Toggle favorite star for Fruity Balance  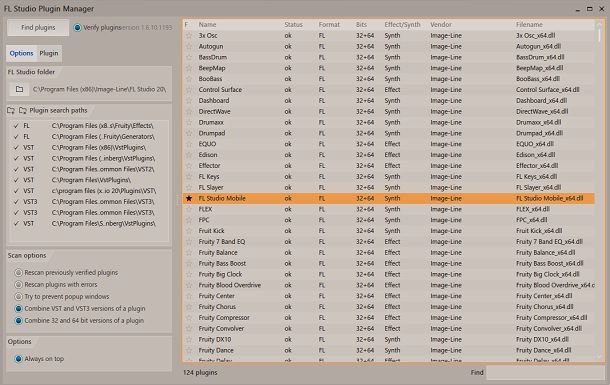pyautogui.click(x=189, y=253)
